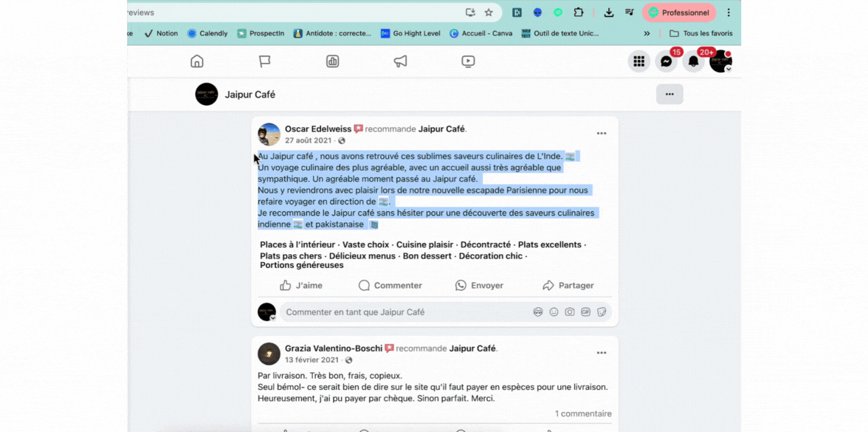
Task: Bookmark page with the star icon
Action: click(x=489, y=12)
